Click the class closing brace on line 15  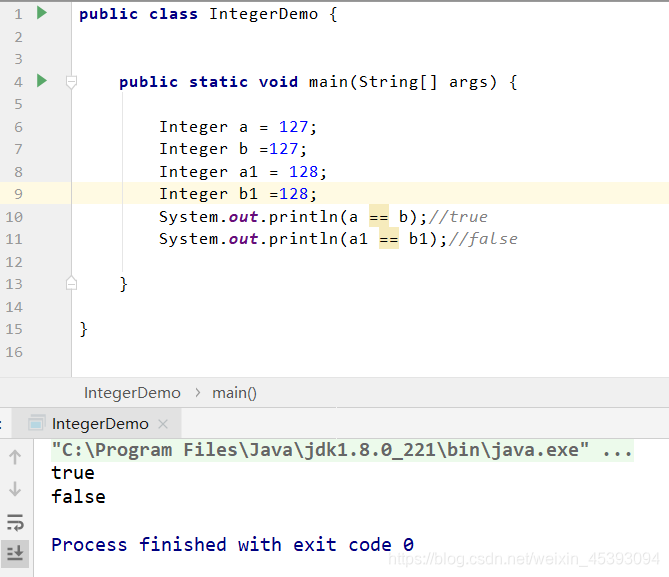84,329
